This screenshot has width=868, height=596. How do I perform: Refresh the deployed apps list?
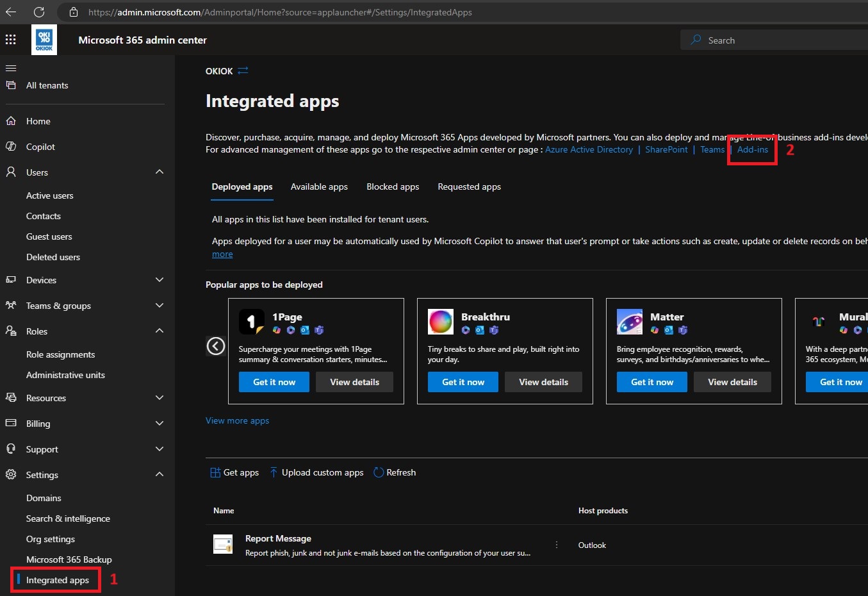pos(395,472)
